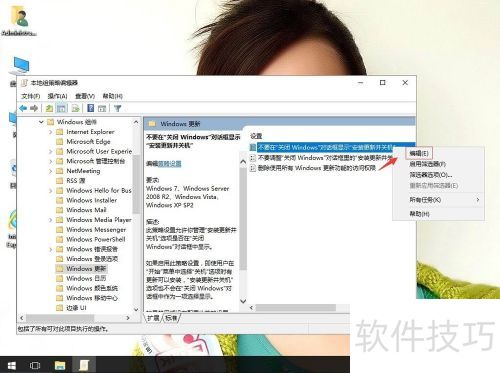Click the description pane scroll-up arrow
Image resolution: width=500 pixels, height=373 pixels.
click(243, 162)
